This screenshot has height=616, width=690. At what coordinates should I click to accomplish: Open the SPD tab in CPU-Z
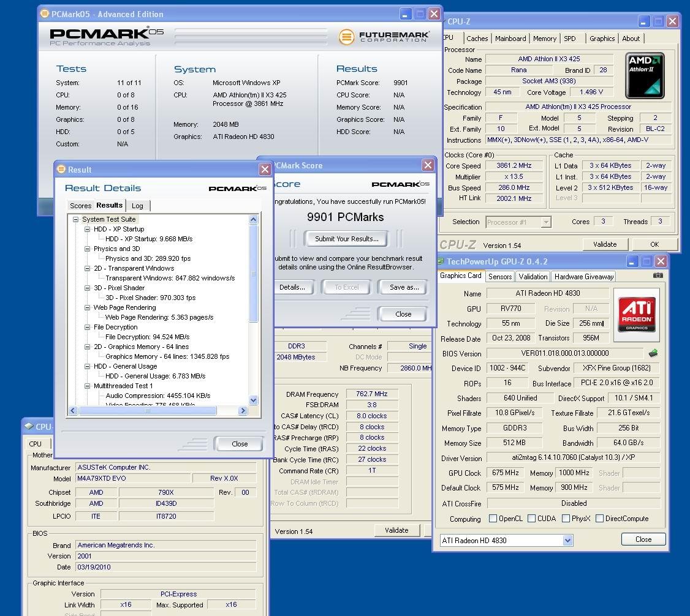[570, 39]
